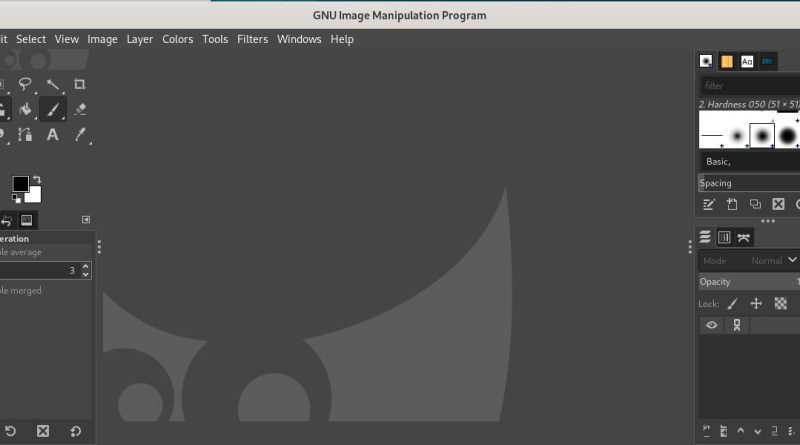Toggle lock alpha channel checkerboard icon
Viewport: 800px width, 445px height.
[781, 304]
